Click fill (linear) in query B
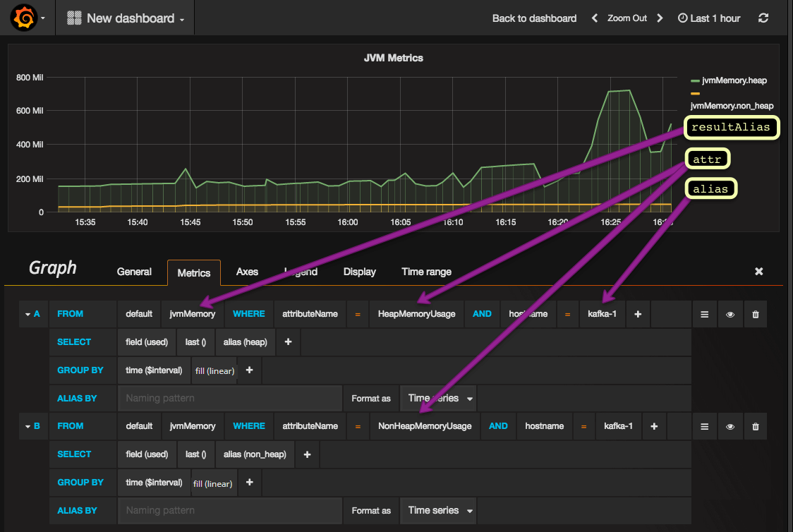The image size is (793, 532). [213, 483]
